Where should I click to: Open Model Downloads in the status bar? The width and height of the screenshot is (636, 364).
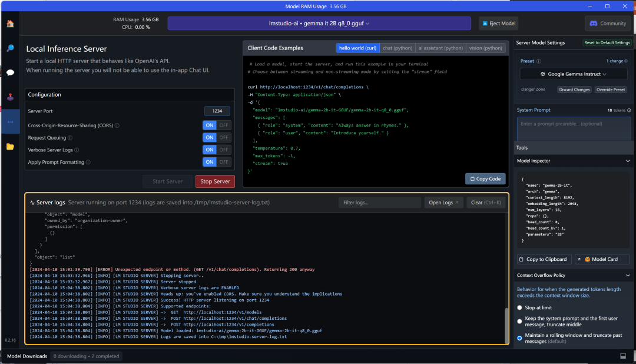tap(27, 356)
